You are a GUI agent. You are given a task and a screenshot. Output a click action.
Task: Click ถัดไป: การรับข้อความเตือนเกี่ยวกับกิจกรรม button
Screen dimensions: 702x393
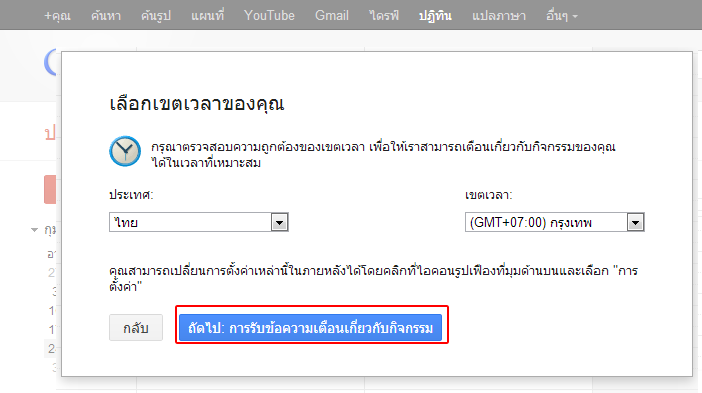(x=310, y=328)
